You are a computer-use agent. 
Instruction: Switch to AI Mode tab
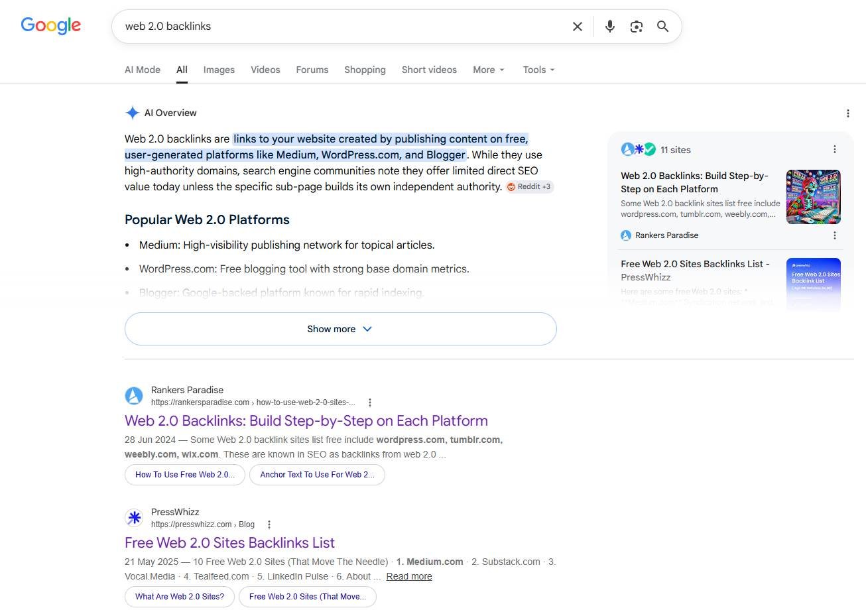click(x=143, y=70)
